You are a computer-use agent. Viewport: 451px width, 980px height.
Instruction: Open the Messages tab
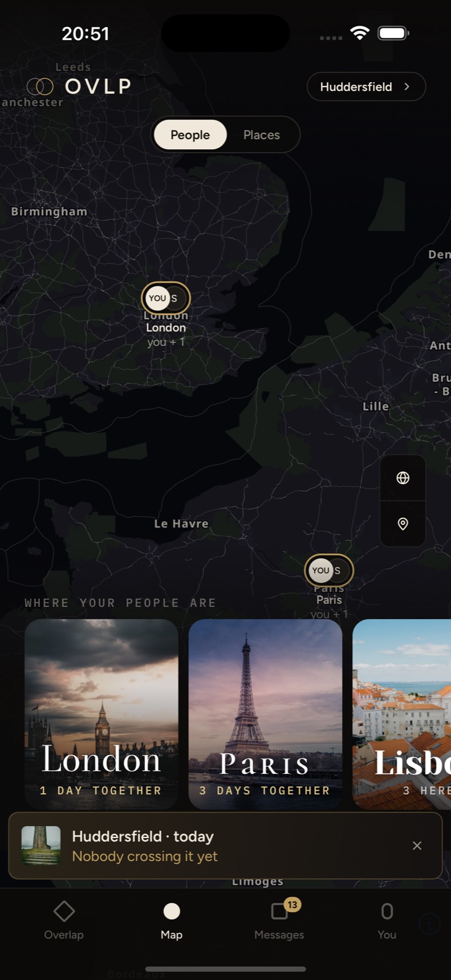coord(279,920)
